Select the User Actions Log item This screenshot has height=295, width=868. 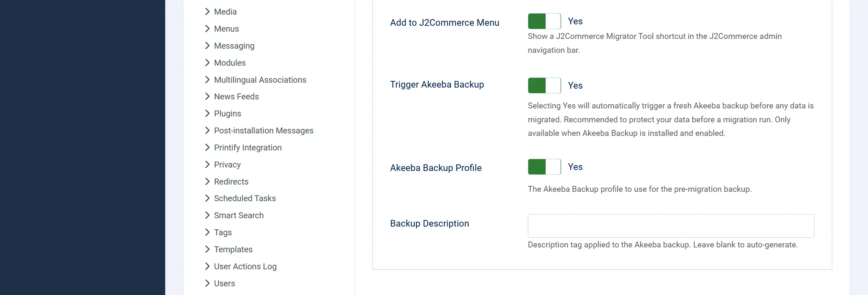click(x=245, y=267)
